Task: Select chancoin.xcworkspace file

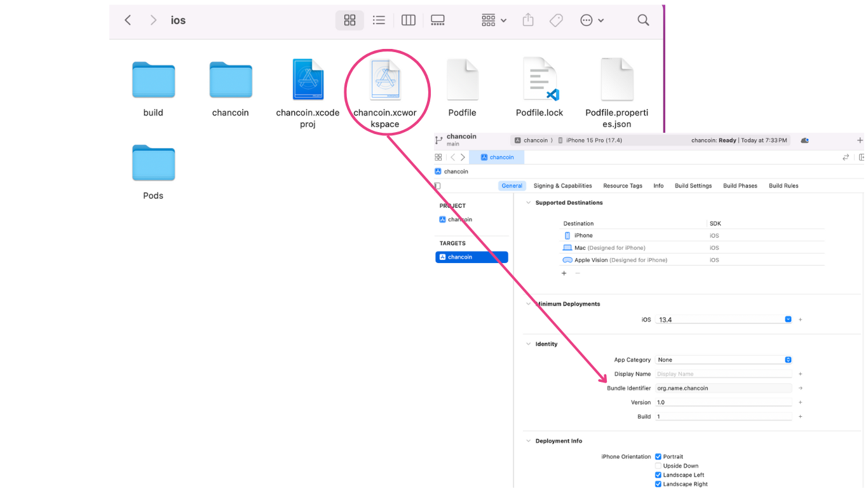Action: pyautogui.click(x=386, y=79)
